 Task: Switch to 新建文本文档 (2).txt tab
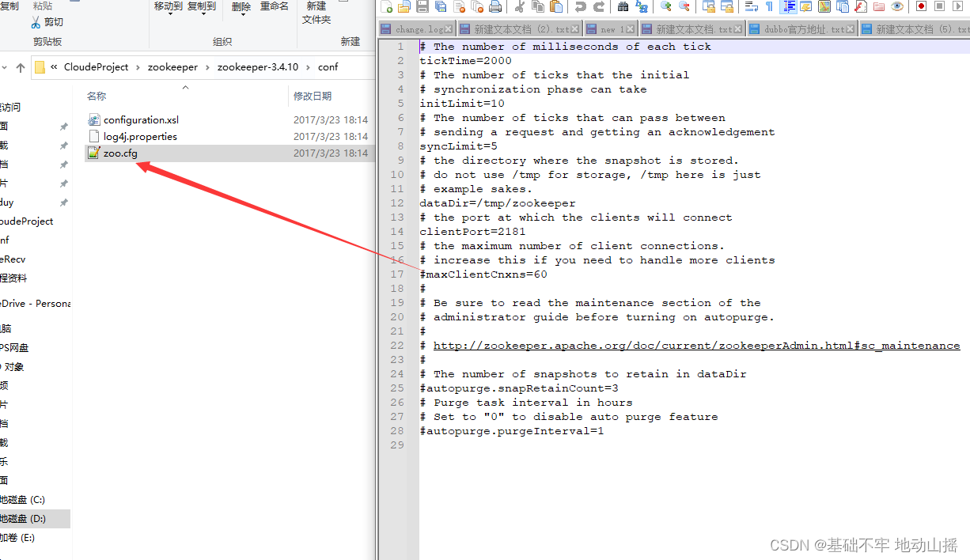pyautogui.click(x=520, y=29)
